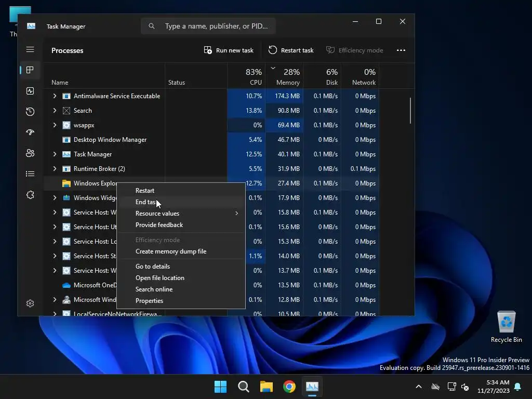The height and width of the screenshot is (399, 532).
Task: Click the Restart task button
Action: point(291,50)
